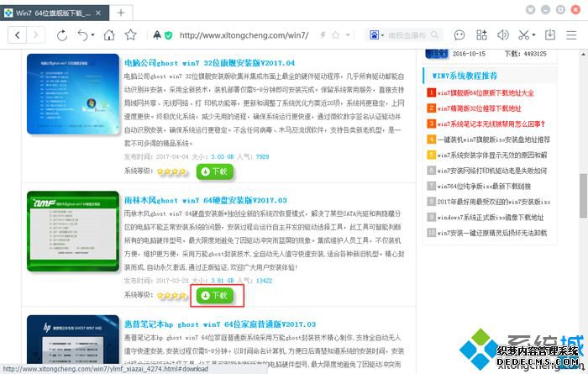Open title 电脑公司ghost win7 32位旗舰安装版V2017.04
The width and height of the screenshot is (588, 374).
209,63
